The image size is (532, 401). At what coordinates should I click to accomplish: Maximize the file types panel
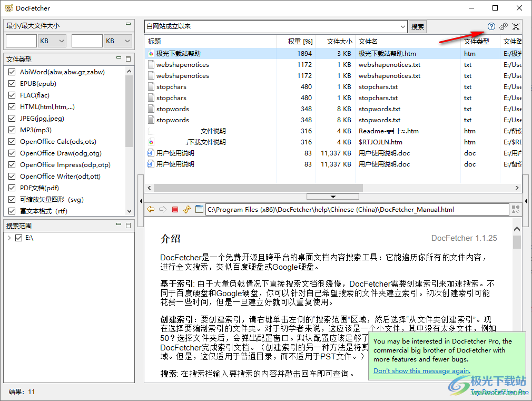[x=128, y=58]
